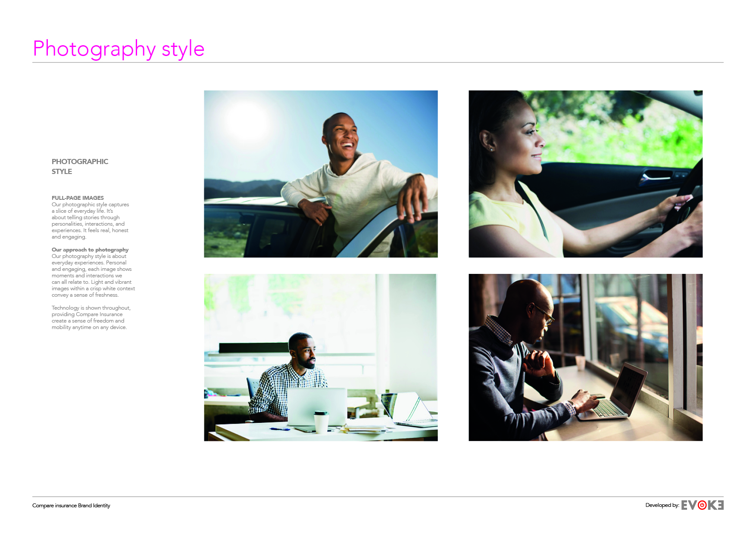Click the line 'mobility anytime on any device.'

pyautogui.click(x=89, y=327)
